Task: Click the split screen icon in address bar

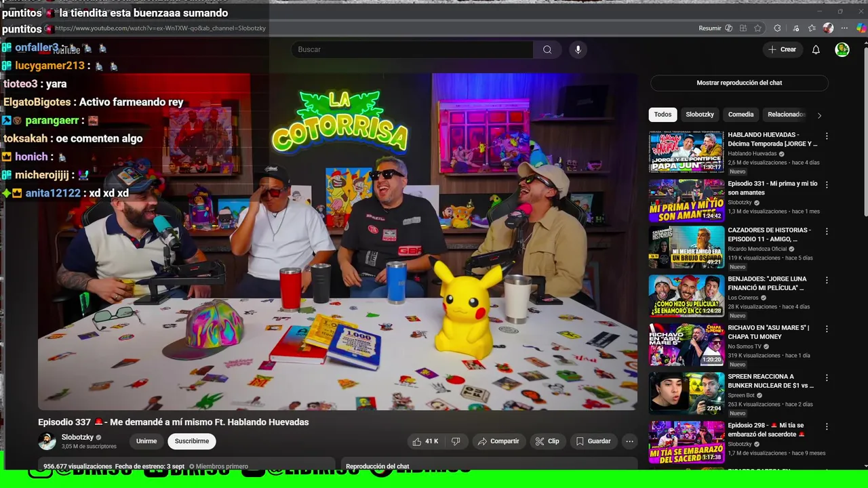Action: click(743, 28)
